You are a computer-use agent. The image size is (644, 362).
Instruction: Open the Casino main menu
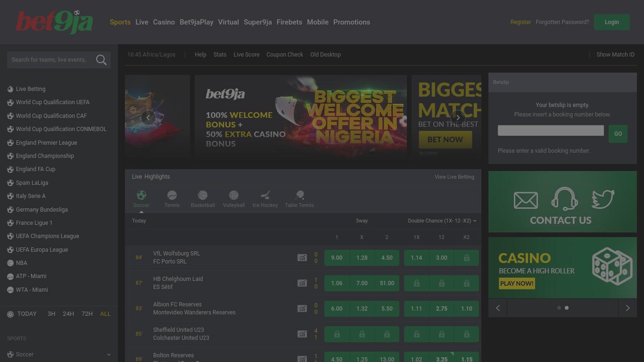coord(164,22)
